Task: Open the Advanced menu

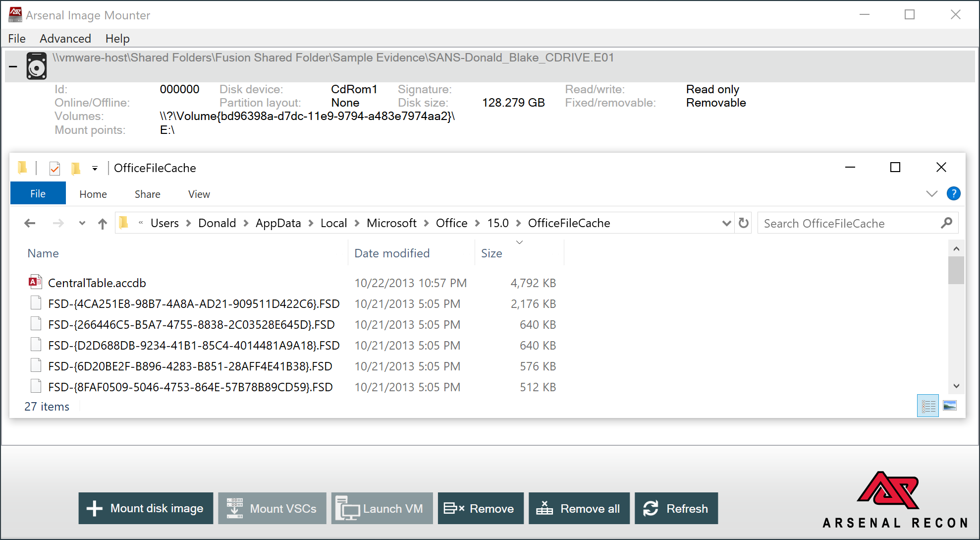Action: pos(65,39)
